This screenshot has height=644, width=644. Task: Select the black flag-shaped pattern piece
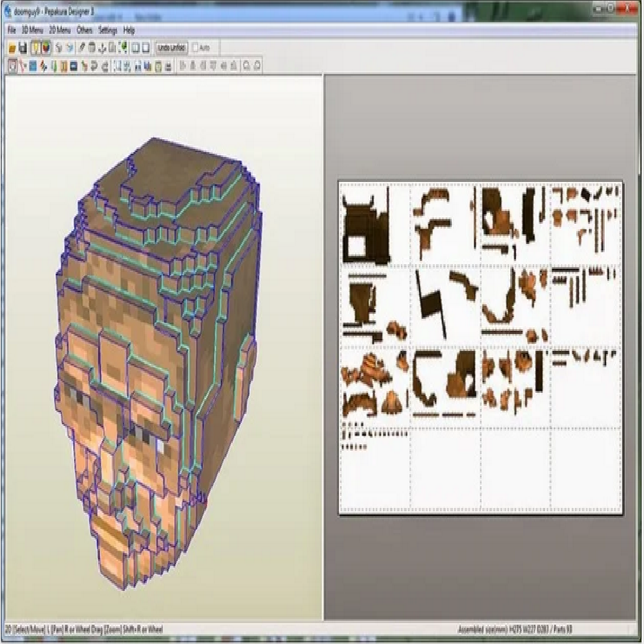pyautogui.click(x=431, y=304)
